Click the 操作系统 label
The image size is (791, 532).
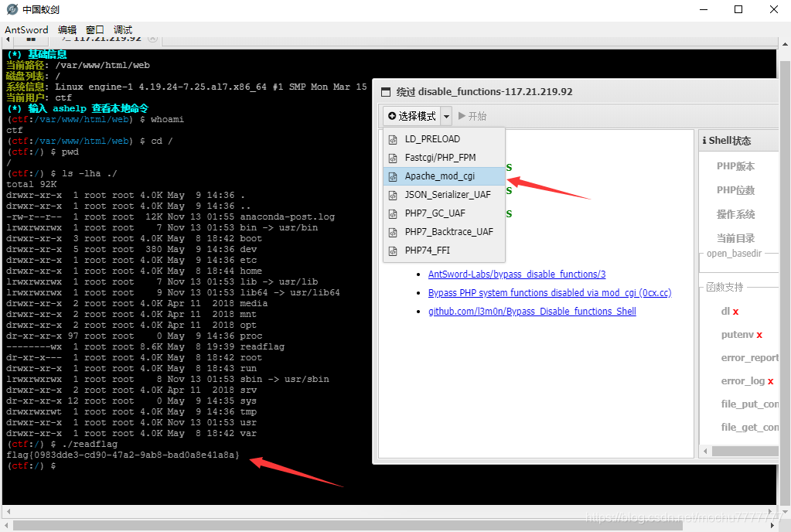pyautogui.click(x=735, y=214)
